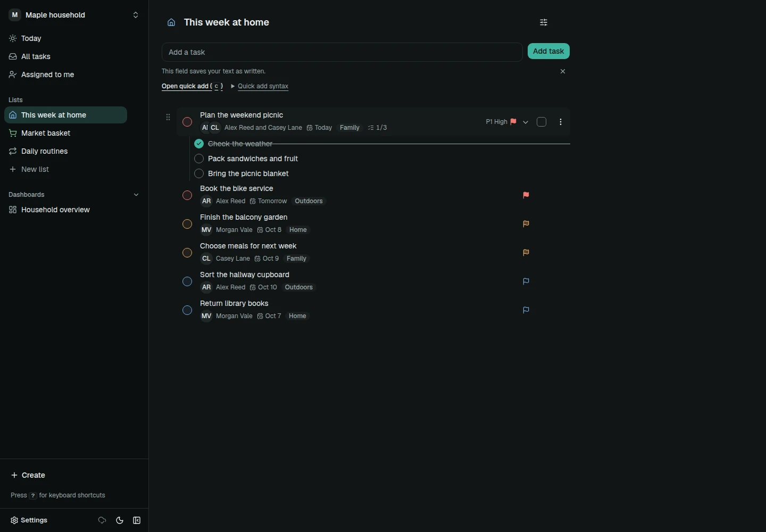
Task: Click the Create button in the sidebar
Action: pyautogui.click(x=28, y=475)
